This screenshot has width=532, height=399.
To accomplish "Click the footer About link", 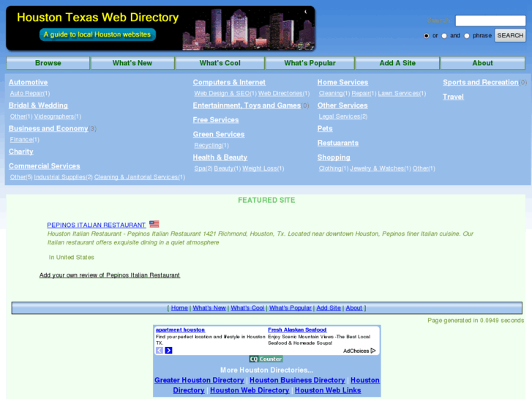I will click(354, 308).
